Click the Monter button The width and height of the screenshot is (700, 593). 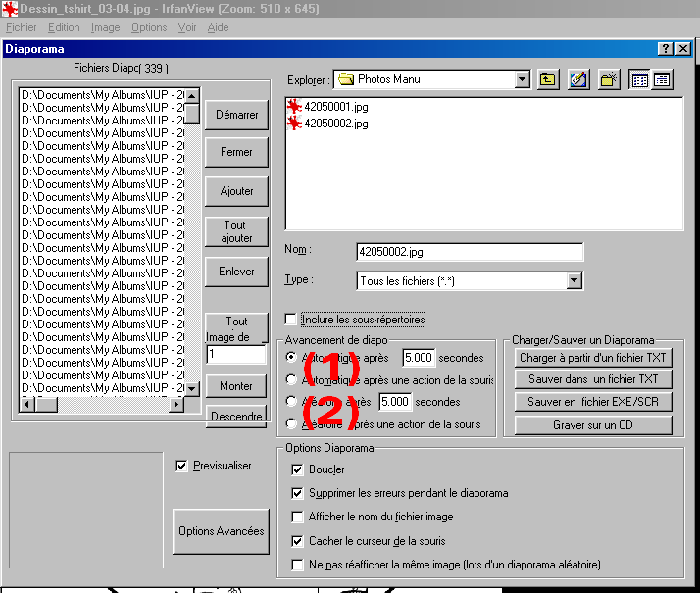(x=236, y=386)
